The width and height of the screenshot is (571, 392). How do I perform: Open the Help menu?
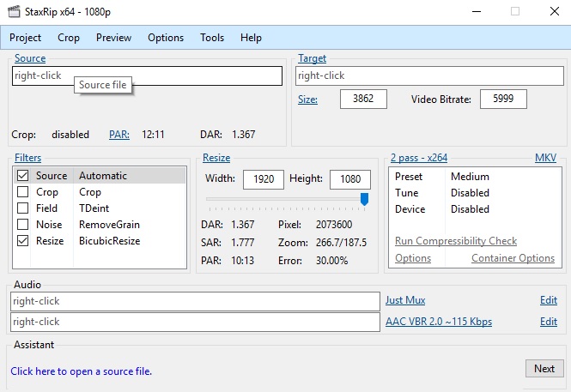[251, 38]
